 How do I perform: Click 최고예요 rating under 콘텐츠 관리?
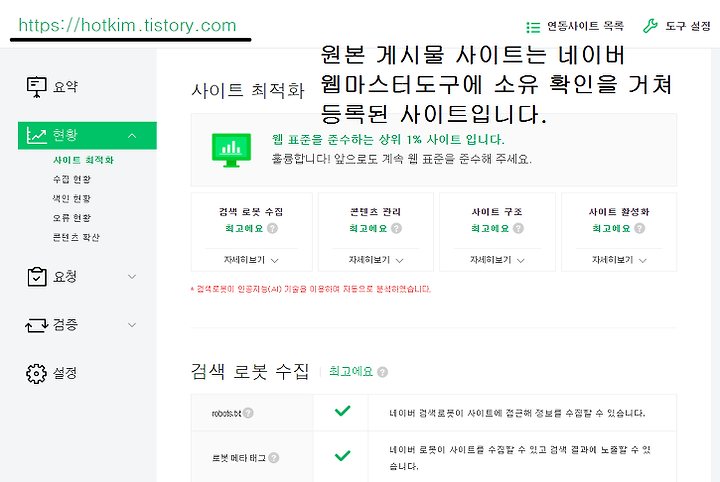(368, 228)
